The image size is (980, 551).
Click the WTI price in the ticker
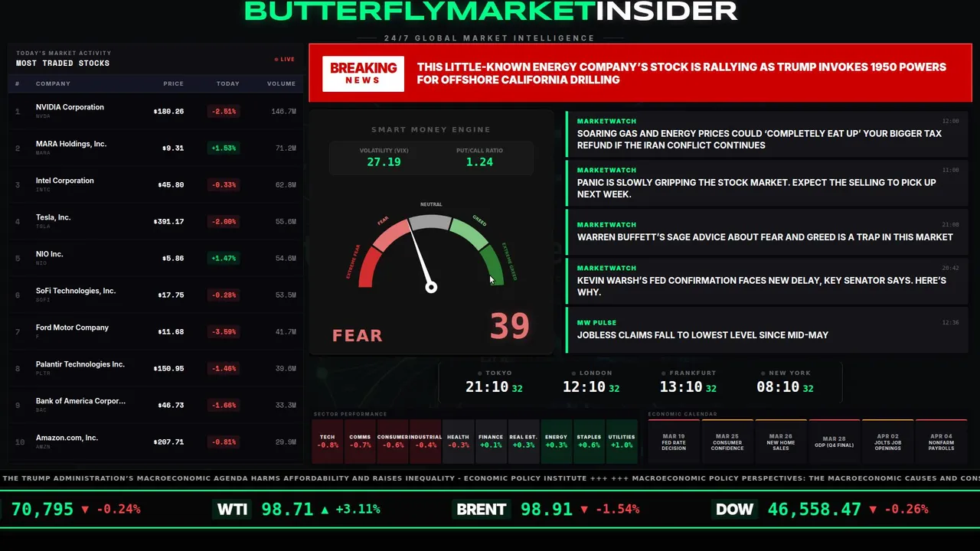point(287,509)
